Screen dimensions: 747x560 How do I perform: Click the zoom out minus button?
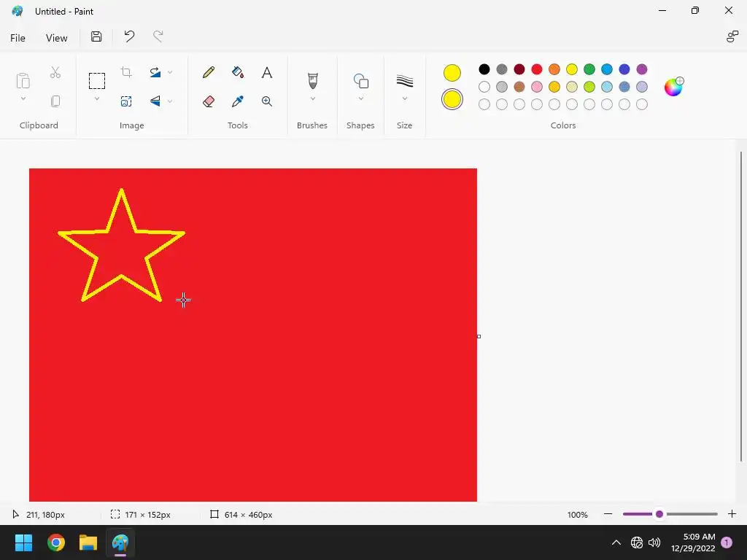tap(608, 514)
